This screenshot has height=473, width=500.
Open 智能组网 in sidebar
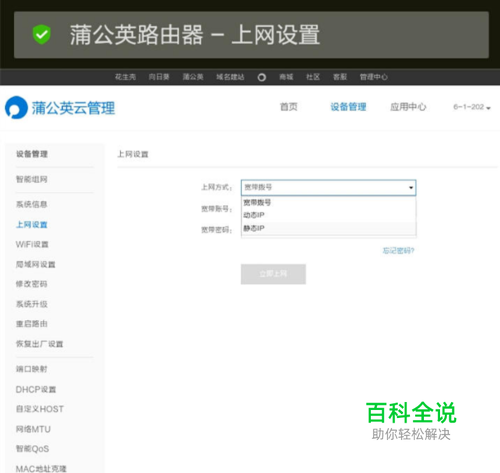[32, 179]
